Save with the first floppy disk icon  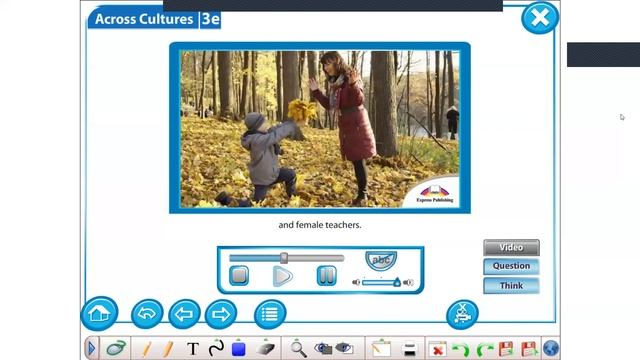click(x=506, y=349)
